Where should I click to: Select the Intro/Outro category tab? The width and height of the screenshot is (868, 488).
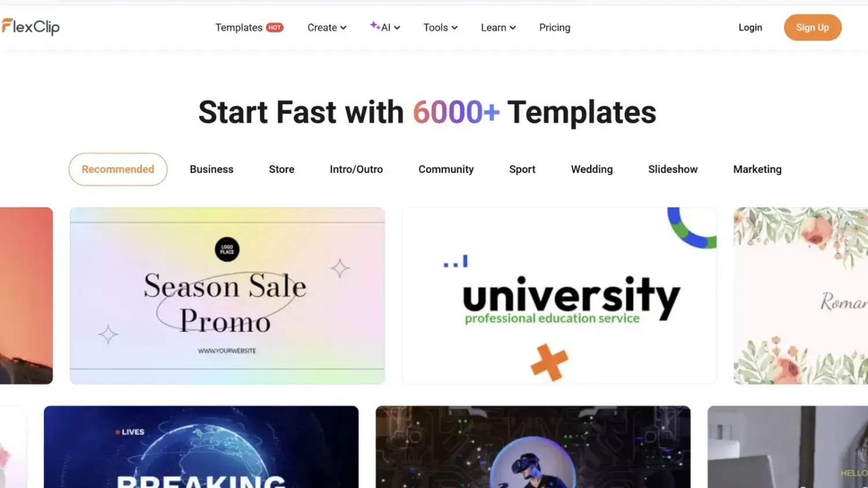pyautogui.click(x=356, y=169)
